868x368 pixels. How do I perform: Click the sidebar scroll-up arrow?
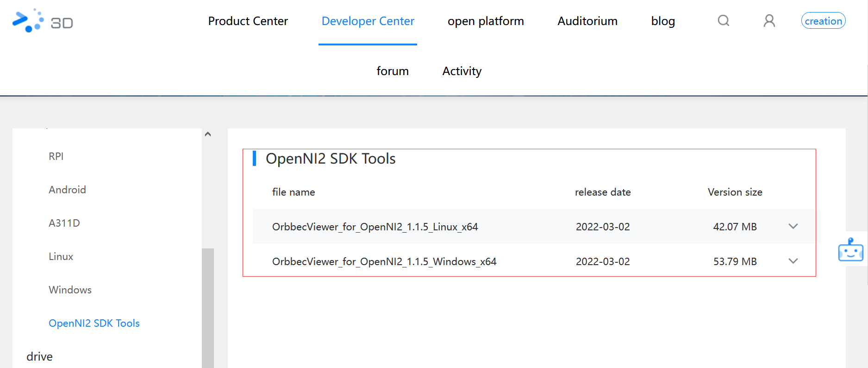coord(208,134)
